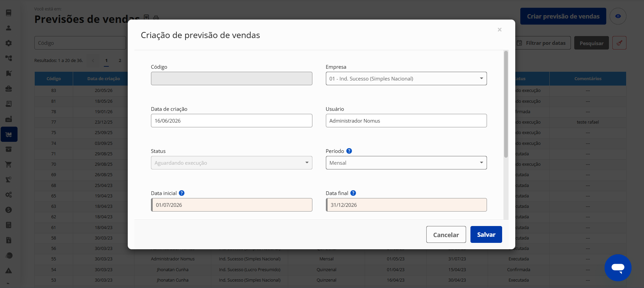Click row code 77
The image size is (644, 288).
54,122
